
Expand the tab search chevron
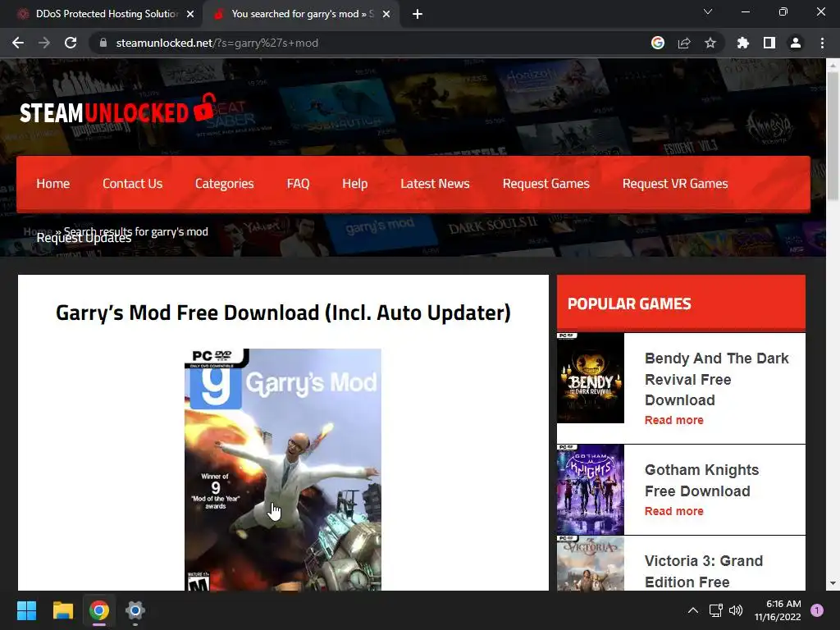708,11
